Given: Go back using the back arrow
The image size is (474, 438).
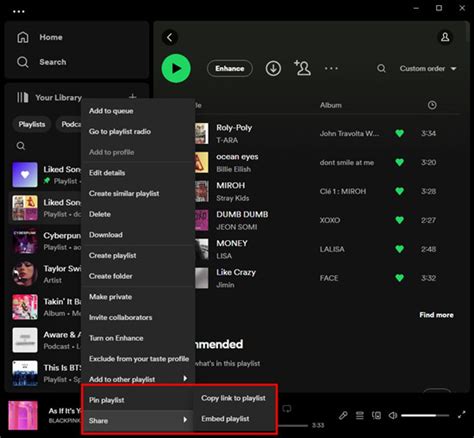Looking at the screenshot, I should tap(170, 37).
